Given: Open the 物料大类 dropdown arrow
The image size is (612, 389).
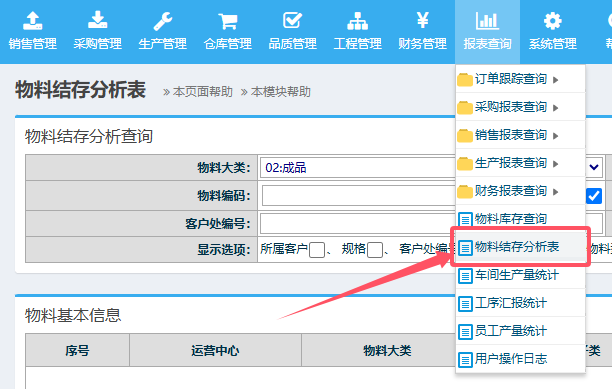Looking at the screenshot, I should point(594,167).
